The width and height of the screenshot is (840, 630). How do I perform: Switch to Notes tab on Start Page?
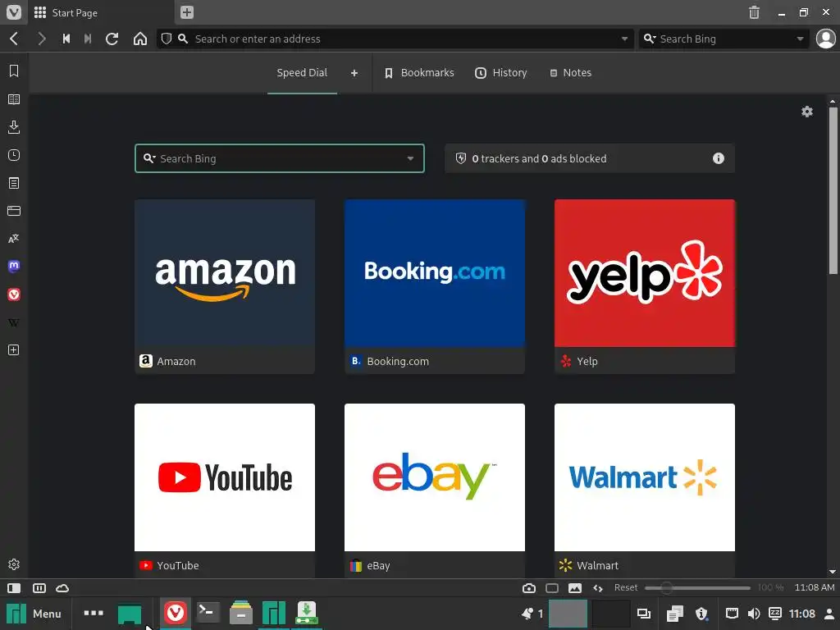571,73
